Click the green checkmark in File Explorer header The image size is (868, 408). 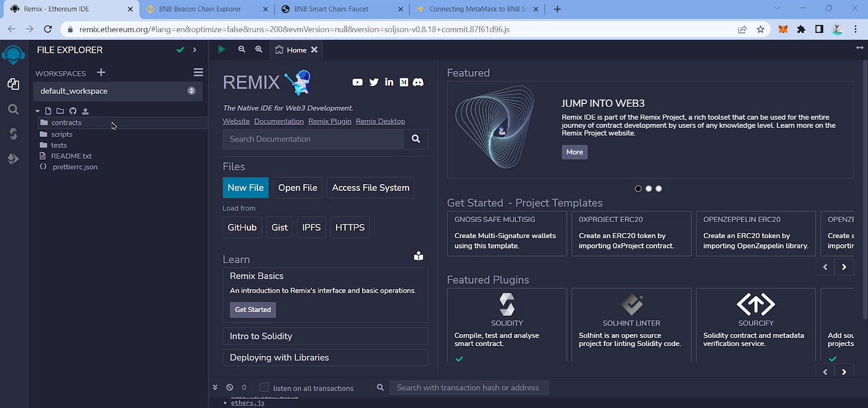click(180, 50)
